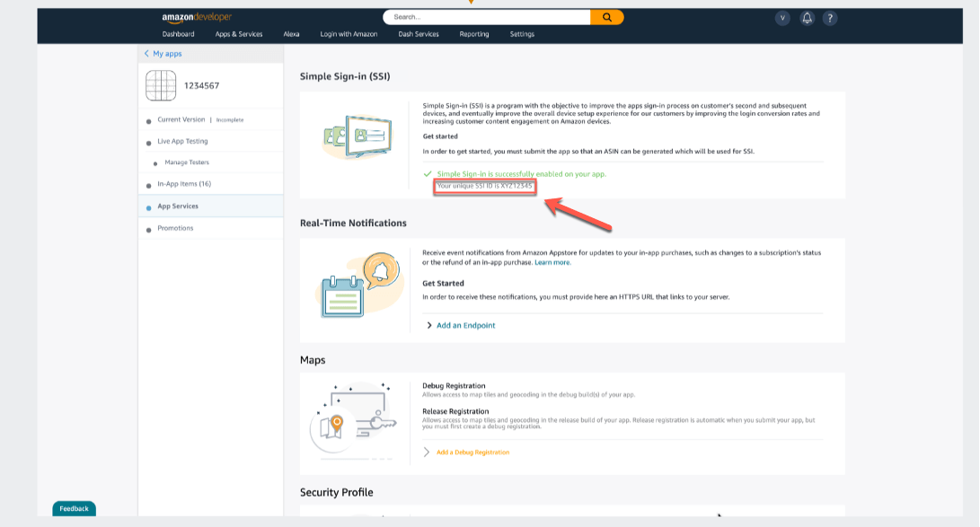Focus the Search input field
The width and height of the screenshot is (980, 527).
click(x=488, y=17)
